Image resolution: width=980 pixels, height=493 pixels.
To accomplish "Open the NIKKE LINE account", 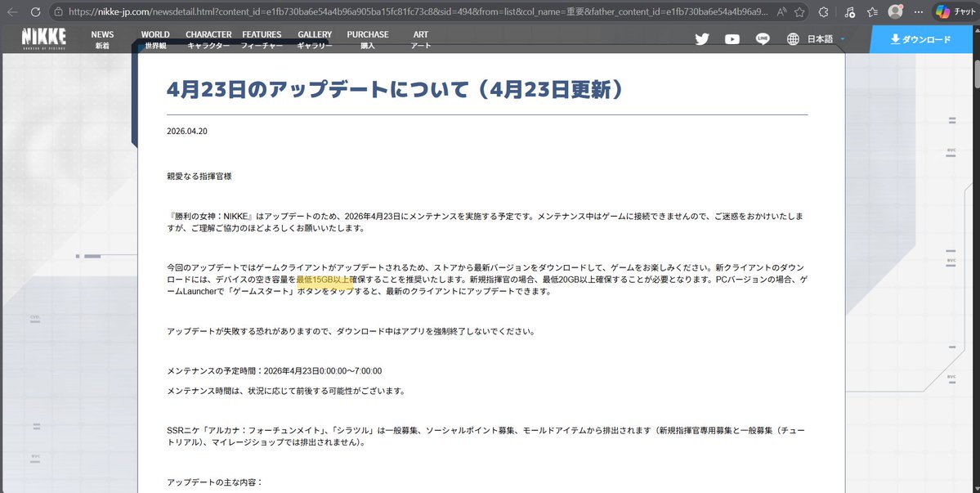I will [x=763, y=38].
